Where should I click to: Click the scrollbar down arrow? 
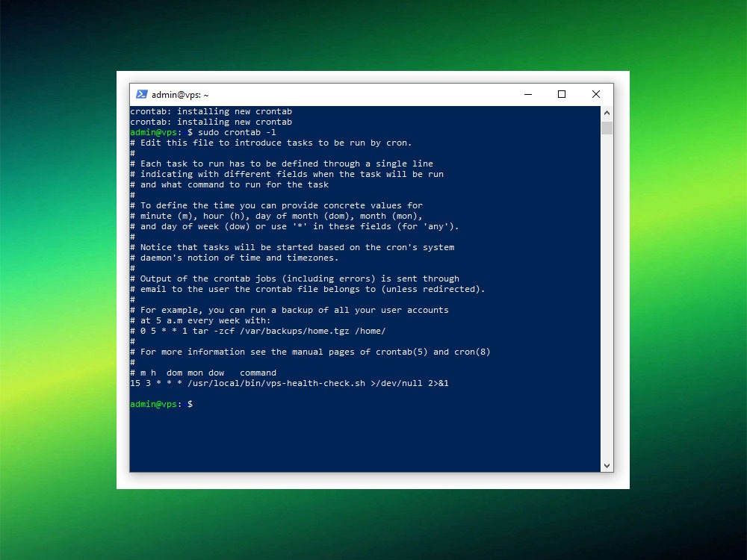607,465
